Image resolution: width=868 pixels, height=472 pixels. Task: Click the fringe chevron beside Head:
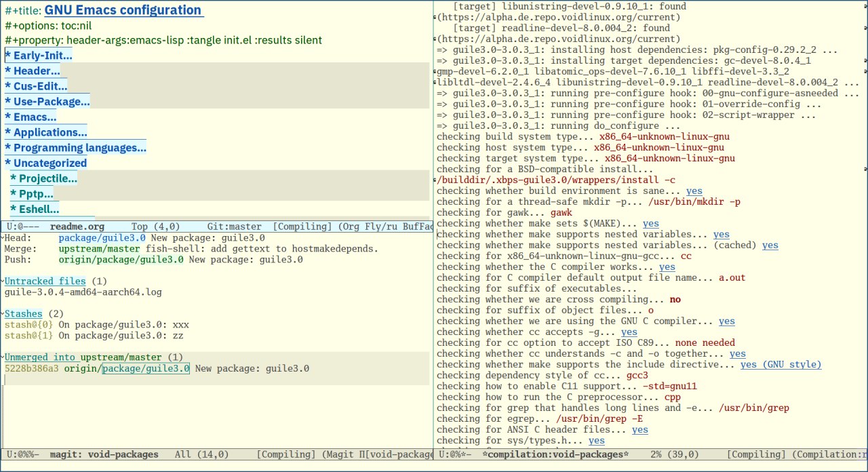(x=2, y=238)
